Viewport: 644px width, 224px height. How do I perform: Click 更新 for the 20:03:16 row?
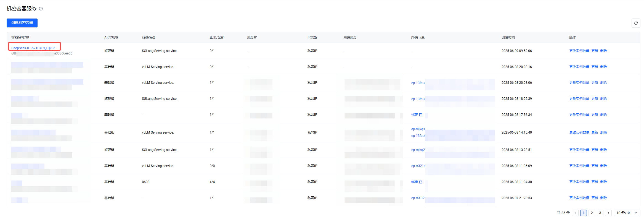pos(595,67)
